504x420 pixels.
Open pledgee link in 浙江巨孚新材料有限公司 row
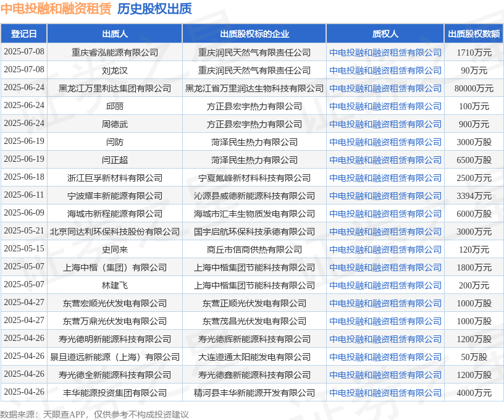coord(385,178)
